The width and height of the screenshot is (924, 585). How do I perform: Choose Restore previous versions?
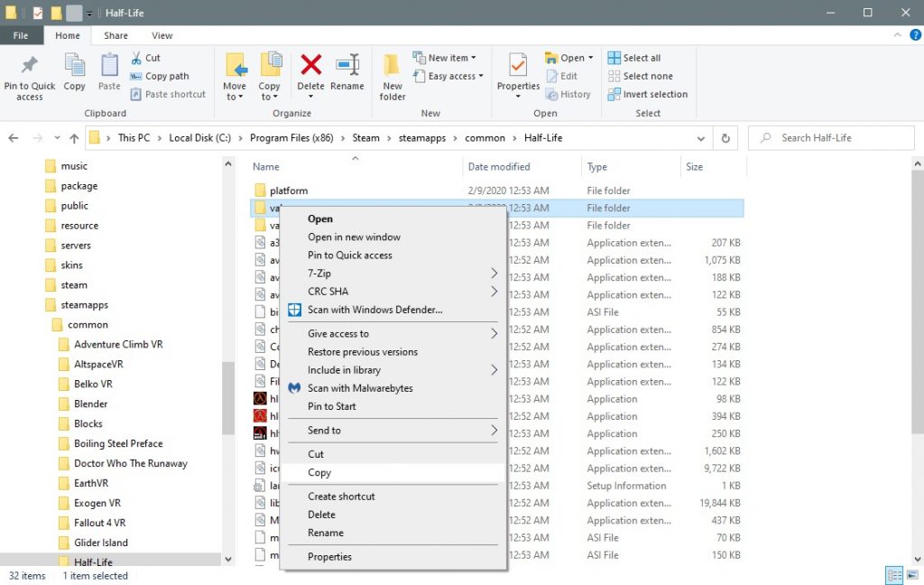tap(393, 352)
